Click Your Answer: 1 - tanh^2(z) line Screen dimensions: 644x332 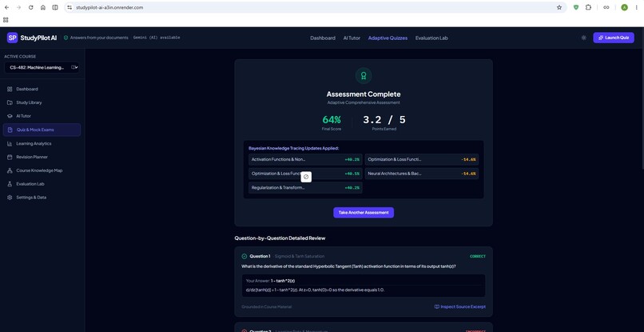270,281
